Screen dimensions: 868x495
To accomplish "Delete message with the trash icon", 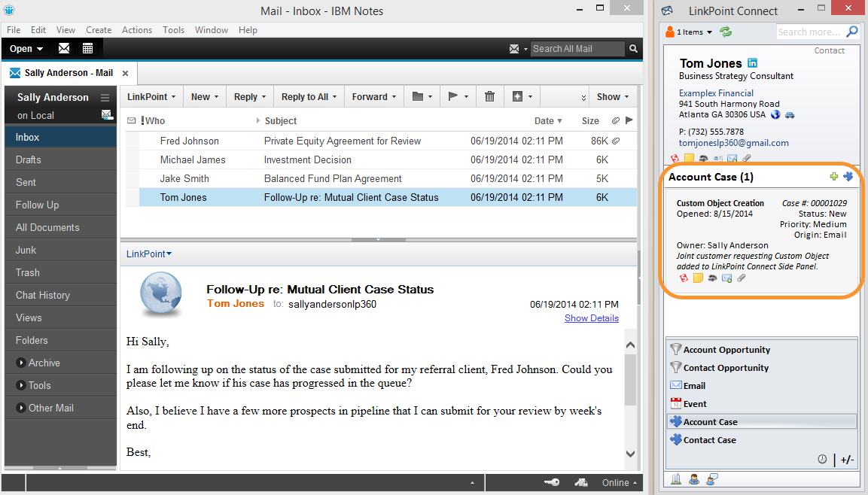I will click(x=489, y=96).
